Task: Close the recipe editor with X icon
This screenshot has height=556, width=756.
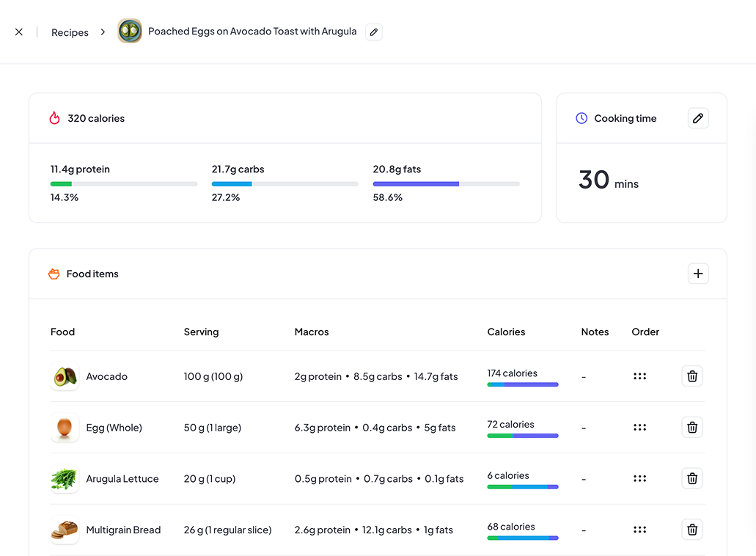Action: click(x=19, y=32)
